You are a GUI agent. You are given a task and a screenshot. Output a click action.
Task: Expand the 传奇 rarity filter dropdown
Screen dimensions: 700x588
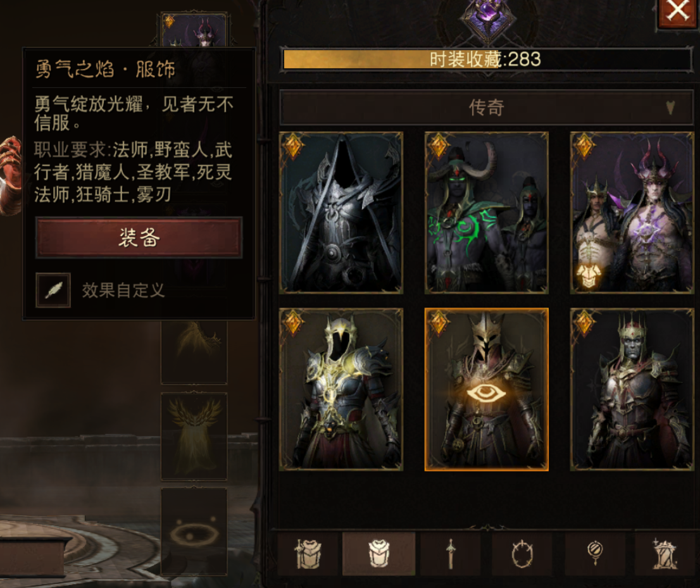click(486, 108)
